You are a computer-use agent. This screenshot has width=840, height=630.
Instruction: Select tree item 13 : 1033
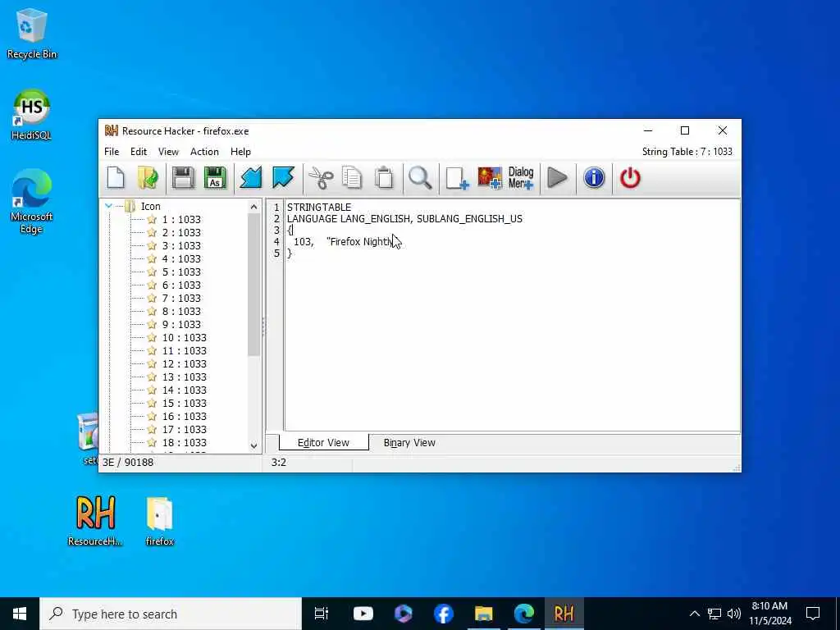pyautogui.click(x=185, y=377)
